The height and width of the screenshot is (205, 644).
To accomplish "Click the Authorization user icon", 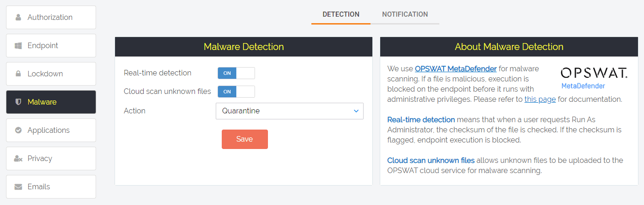I will (x=18, y=18).
